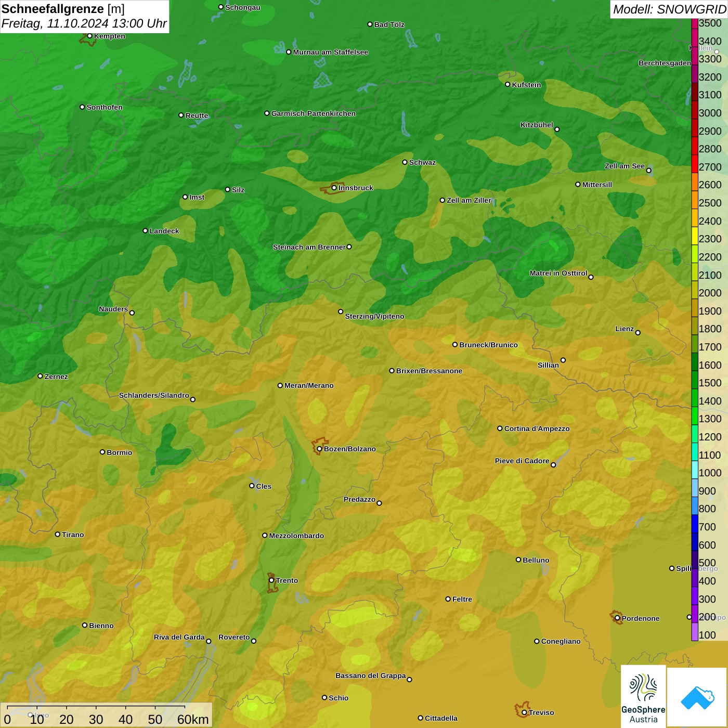Click the dark green 1600 m legend swatch
This screenshot has width=728, height=728.
click(695, 361)
